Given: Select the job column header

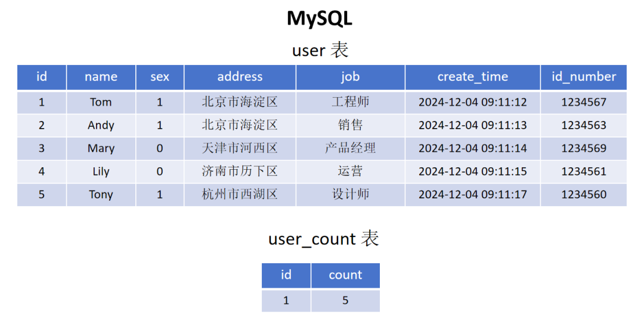Looking at the screenshot, I should click(x=351, y=77).
